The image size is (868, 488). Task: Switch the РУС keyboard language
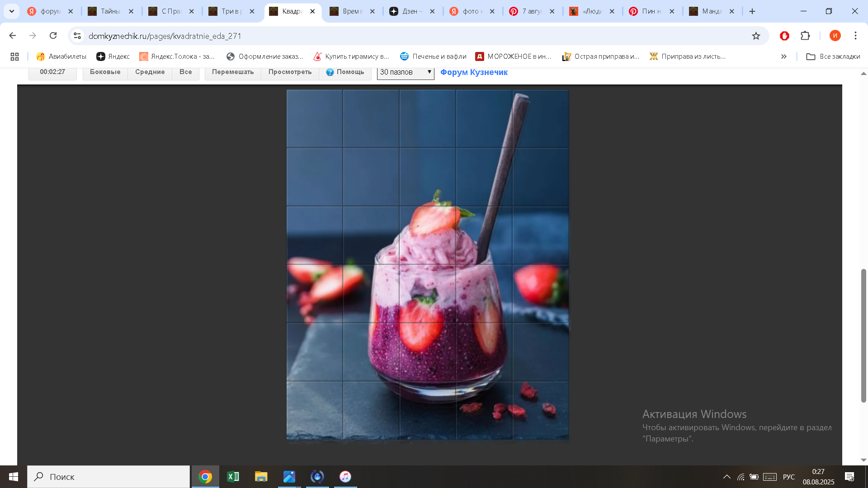pos(789,477)
